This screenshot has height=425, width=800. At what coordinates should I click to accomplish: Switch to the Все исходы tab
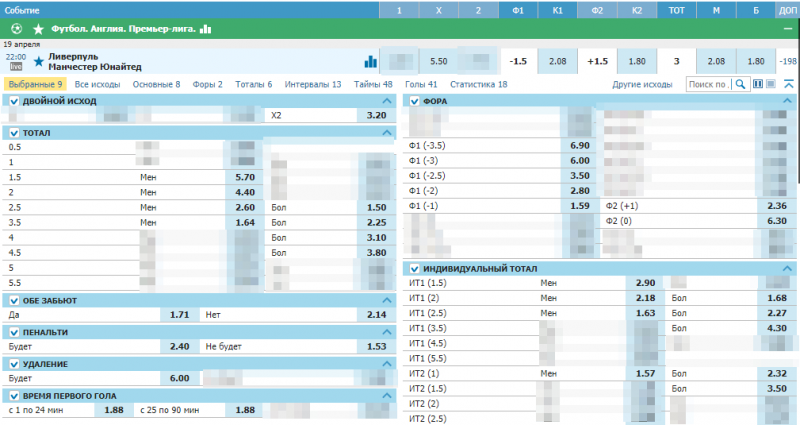(x=98, y=85)
